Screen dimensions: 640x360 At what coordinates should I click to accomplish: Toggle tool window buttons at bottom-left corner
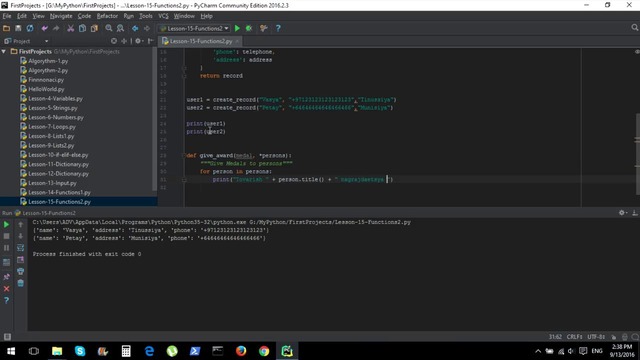coord(7,337)
